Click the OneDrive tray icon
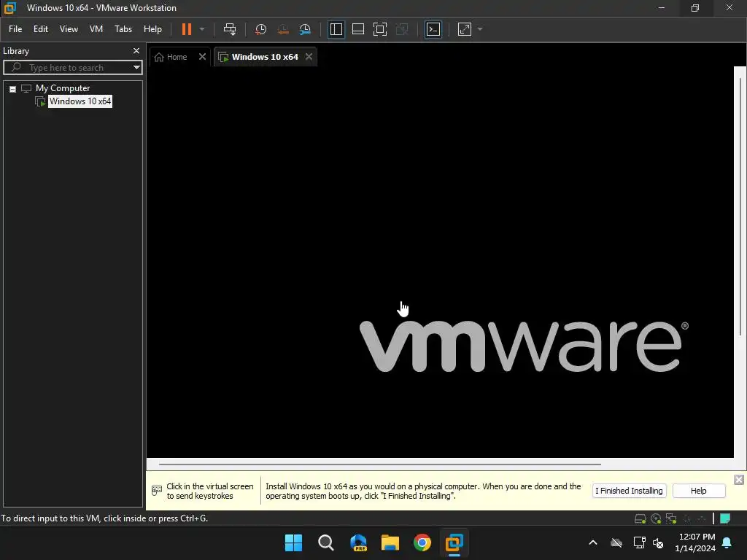747x560 pixels. pos(616,542)
